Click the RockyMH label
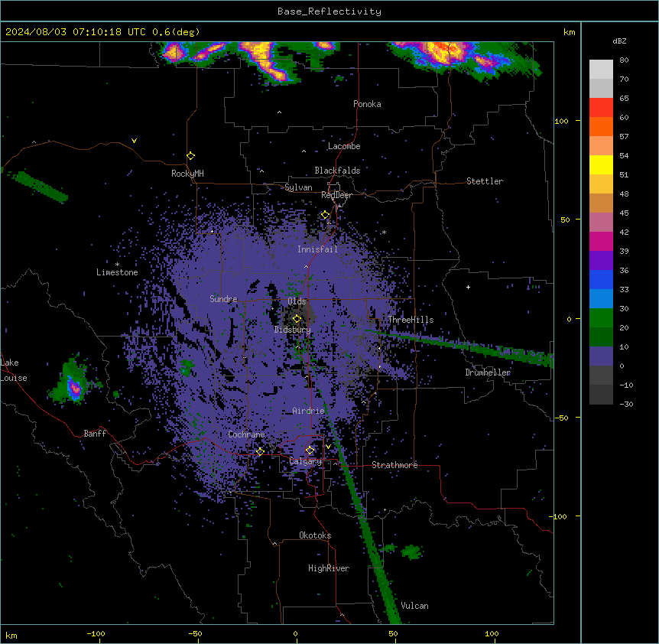Viewport: 659px width, 644px height. tap(187, 174)
